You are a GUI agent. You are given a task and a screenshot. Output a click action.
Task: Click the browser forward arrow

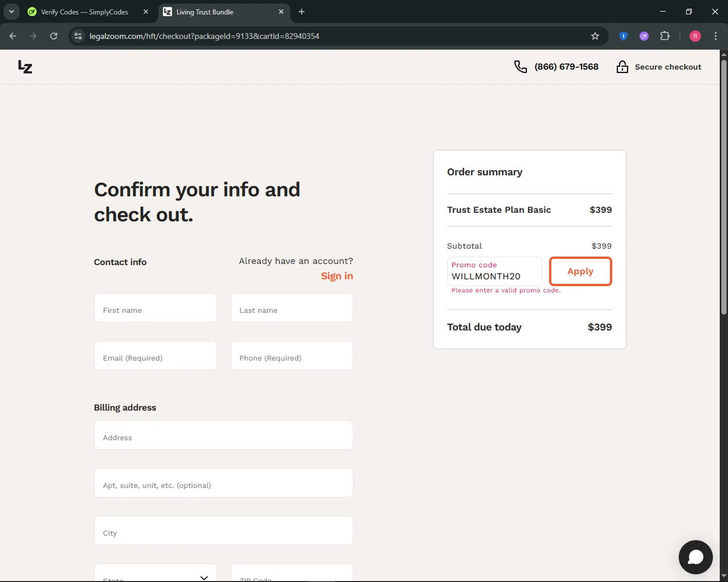coord(33,36)
